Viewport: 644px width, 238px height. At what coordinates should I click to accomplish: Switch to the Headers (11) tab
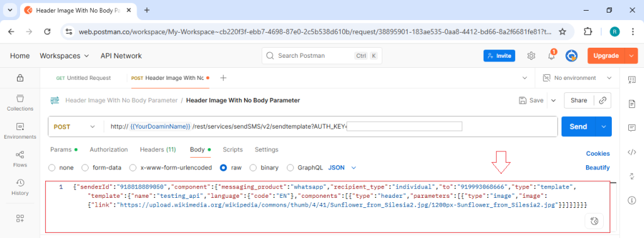158,150
